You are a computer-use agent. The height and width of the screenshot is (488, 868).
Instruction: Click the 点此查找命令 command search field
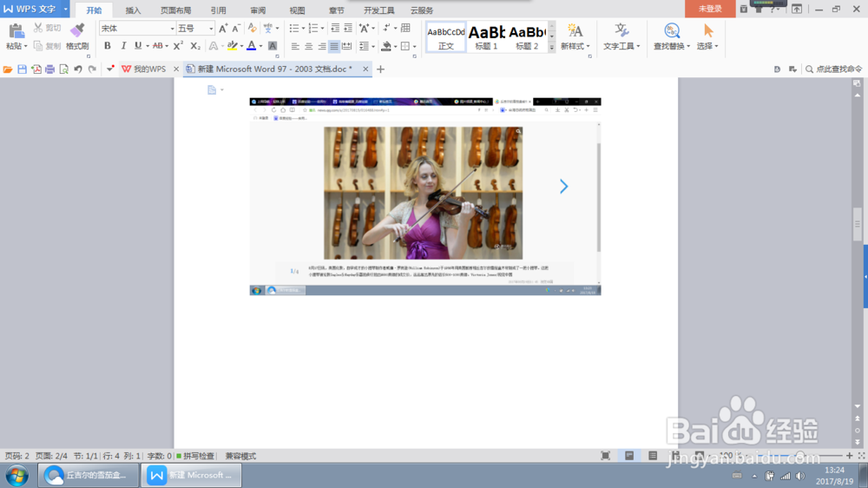click(x=833, y=69)
